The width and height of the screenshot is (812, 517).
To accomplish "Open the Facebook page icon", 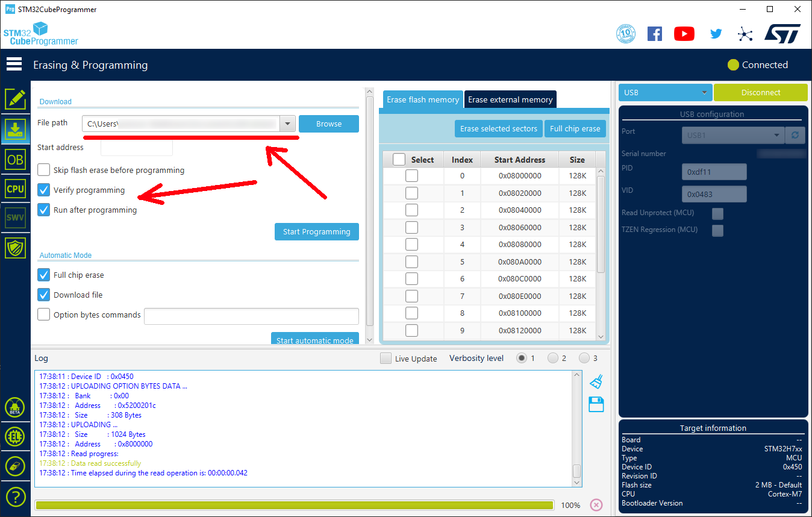I will 655,34.
